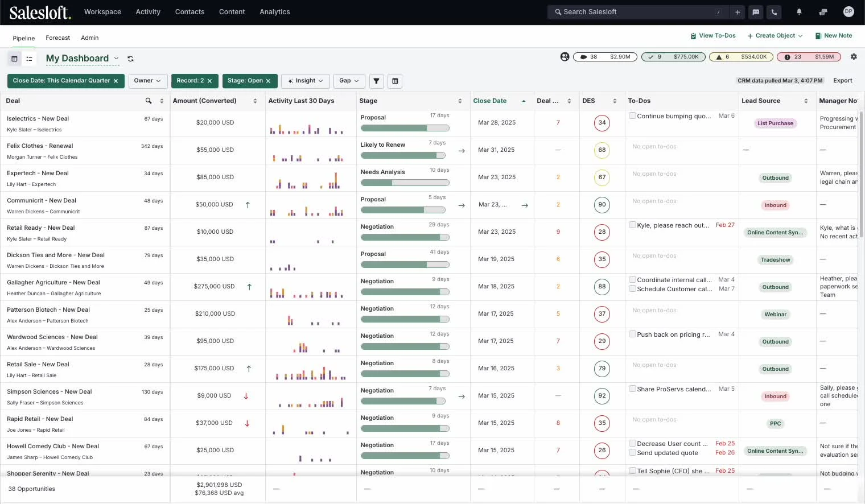The width and height of the screenshot is (865, 504).
Task: Check Tell Sophie (CFO) to-do
Action: point(632,470)
